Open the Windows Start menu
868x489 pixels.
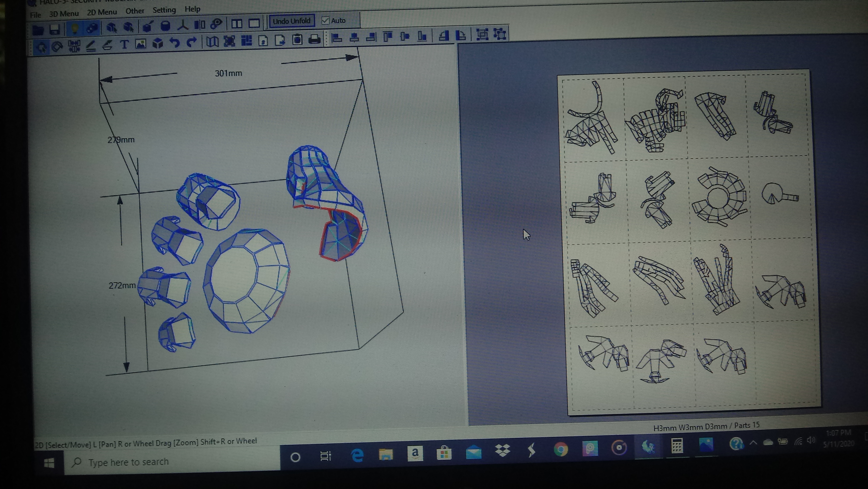(49, 463)
